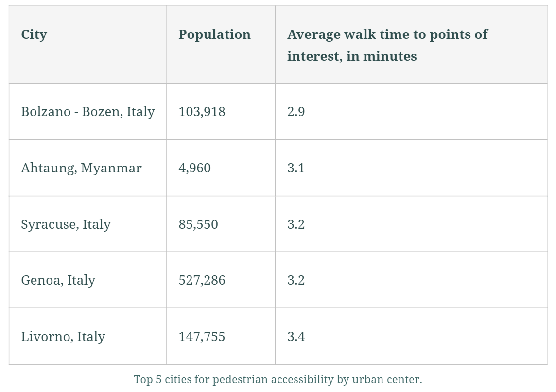Image resolution: width=556 pixels, height=392 pixels.
Task: Click the population value 85,550
Action: coord(198,224)
